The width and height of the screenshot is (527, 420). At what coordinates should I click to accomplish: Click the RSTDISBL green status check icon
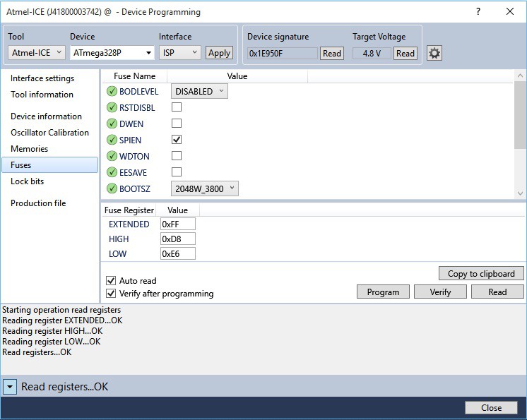112,107
